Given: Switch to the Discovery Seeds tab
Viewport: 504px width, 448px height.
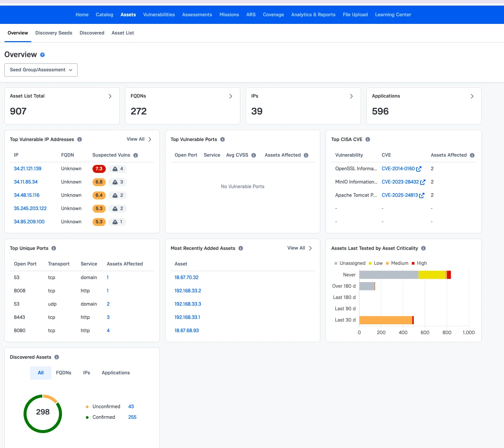Looking at the screenshot, I should 54,33.
